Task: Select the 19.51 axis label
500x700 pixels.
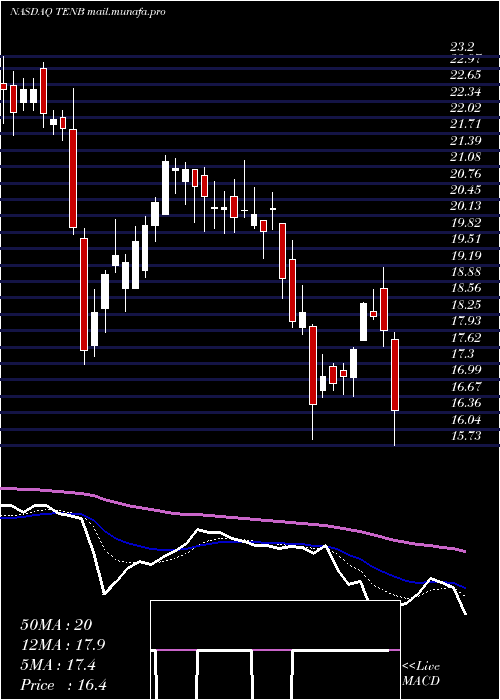Action: coord(466,239)
